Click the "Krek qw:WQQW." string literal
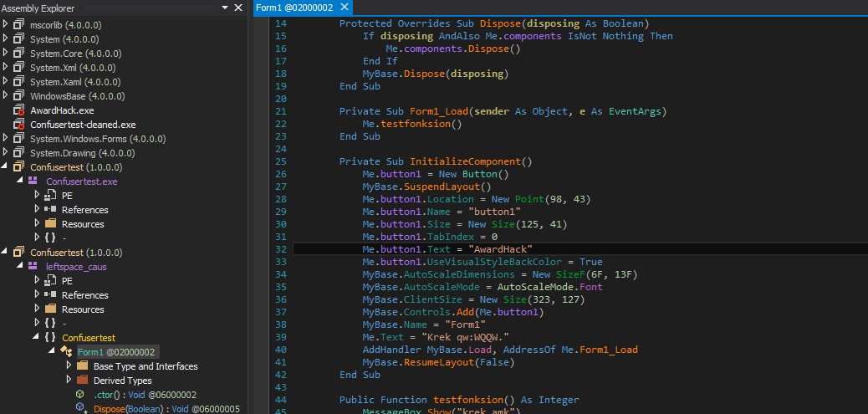 point(465,338)
